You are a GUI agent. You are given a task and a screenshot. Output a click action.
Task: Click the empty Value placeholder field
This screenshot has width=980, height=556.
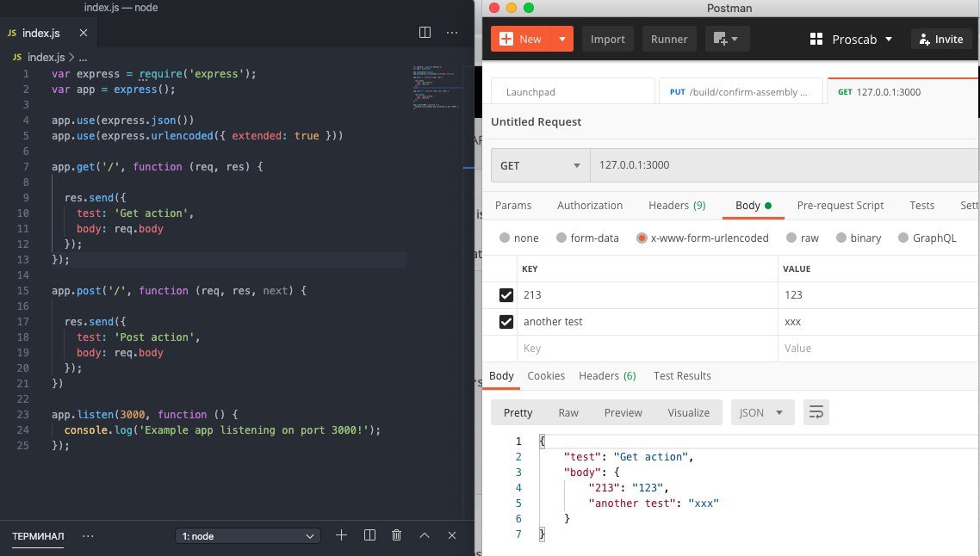point(878,349)
